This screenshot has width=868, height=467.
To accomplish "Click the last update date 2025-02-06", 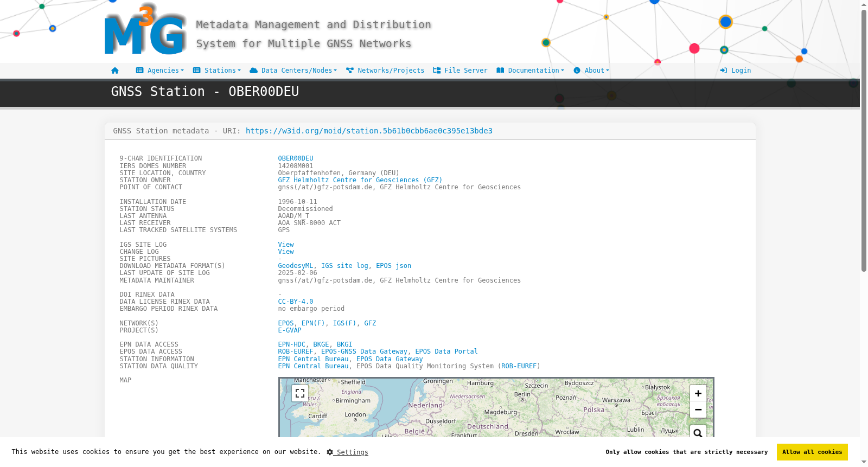I will pyautogui.click(x=298, y=273).
